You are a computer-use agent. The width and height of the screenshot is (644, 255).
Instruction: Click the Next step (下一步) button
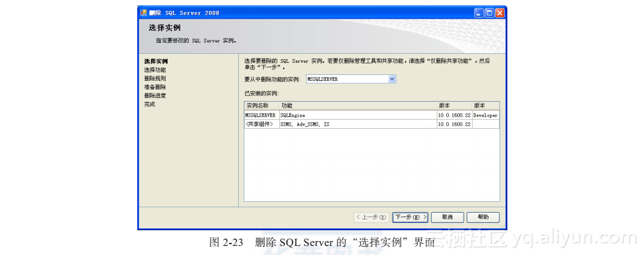coord(410,217)
